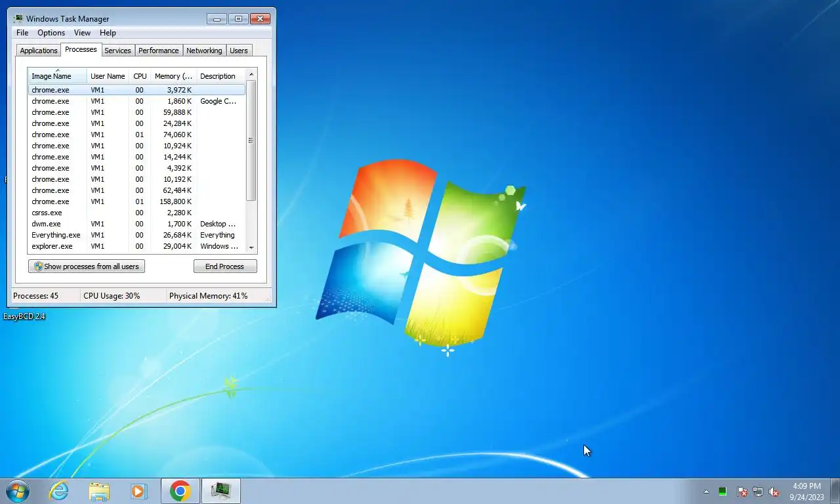The height and width of the screenshot is (504, 840).
Task: Show hidden tray icons arrow
Action: [706, 492]
